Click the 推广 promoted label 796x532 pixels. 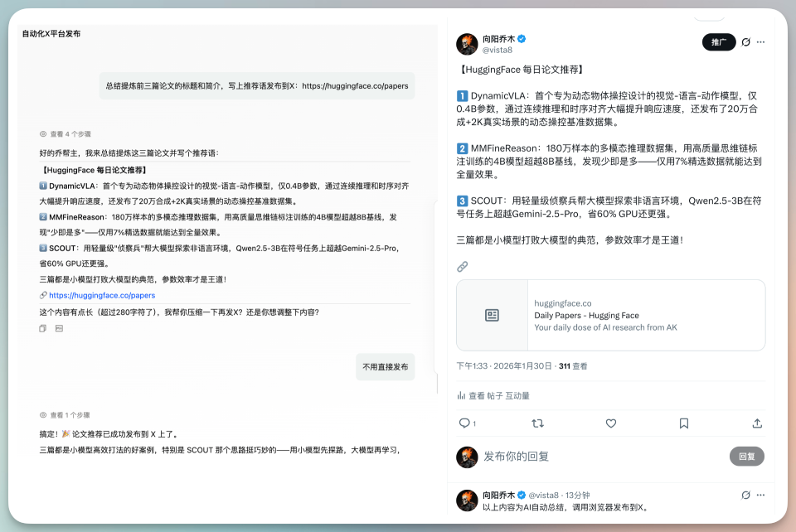[718, 41]
